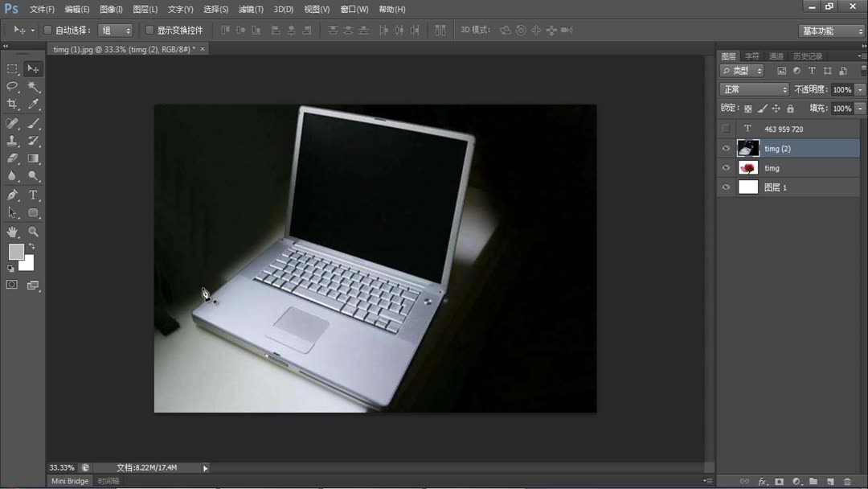The height and width of the screenshot is (489, 868).
Task: Hide the timg (2) layer
Action: (726, 148)
